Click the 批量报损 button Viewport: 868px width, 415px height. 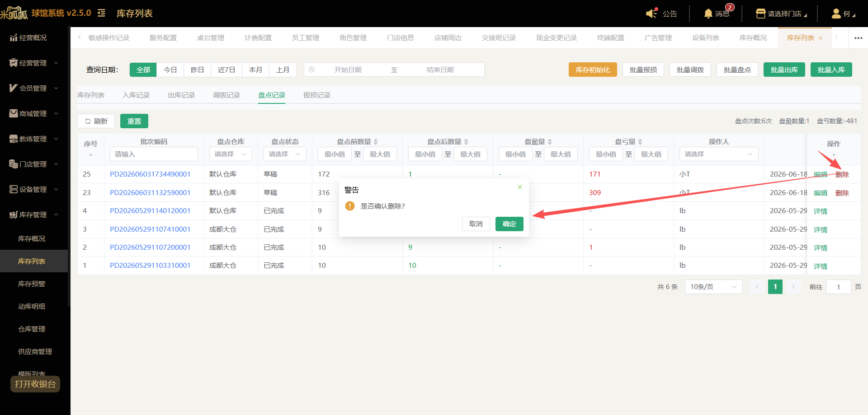click(643, 70)
